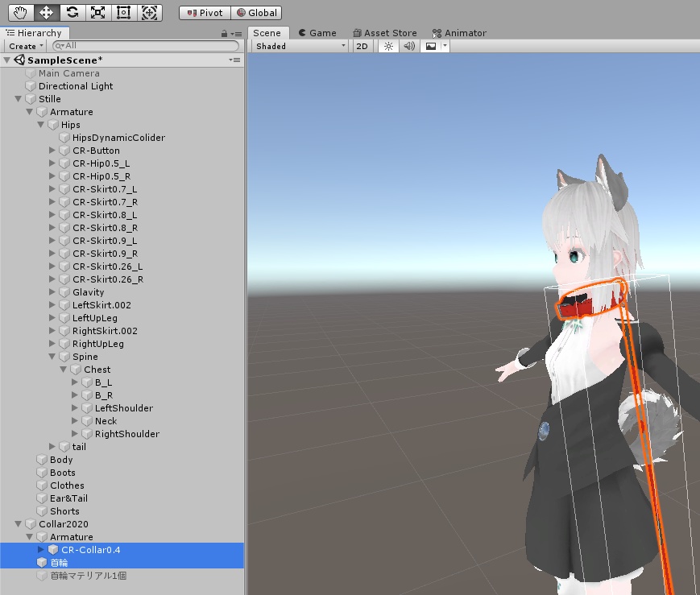The height and width of the screenshot is (595, 700).
Task: Select CR-Skirt0.8_R object
Action: click(105, 228)
